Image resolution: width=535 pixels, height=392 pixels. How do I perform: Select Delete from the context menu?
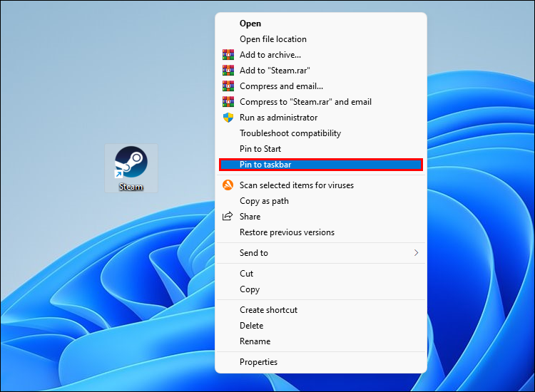tap(321, 326)
